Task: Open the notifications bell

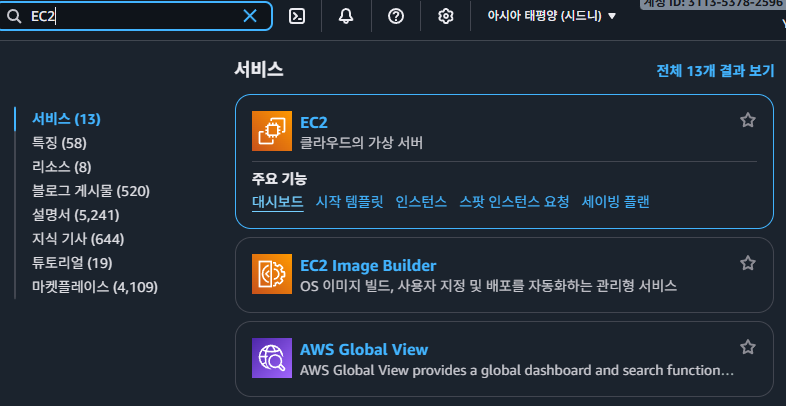Action: click(346, 17)
